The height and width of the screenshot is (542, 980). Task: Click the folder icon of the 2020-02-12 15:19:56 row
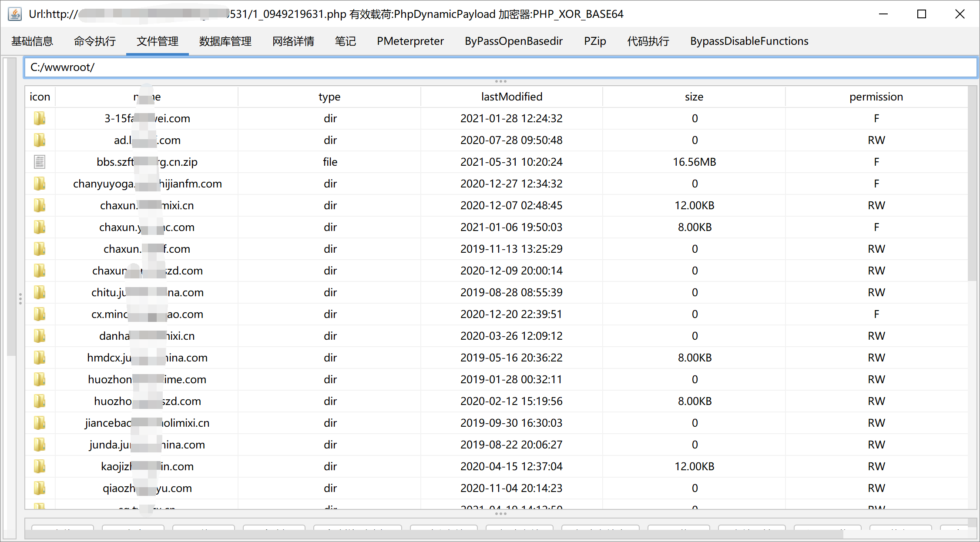coord(40,401)
